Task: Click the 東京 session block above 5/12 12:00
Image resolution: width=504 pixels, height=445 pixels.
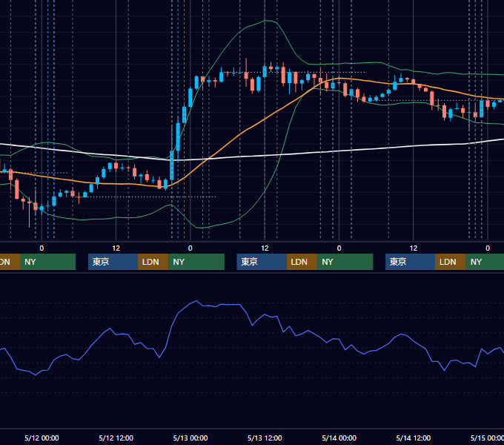Action: [x=113, y=262]
